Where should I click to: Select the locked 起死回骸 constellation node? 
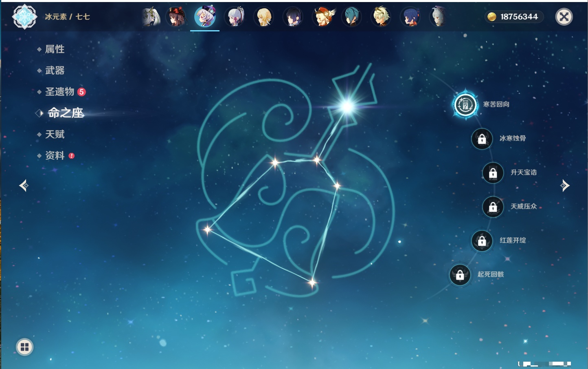pos(460,275)
